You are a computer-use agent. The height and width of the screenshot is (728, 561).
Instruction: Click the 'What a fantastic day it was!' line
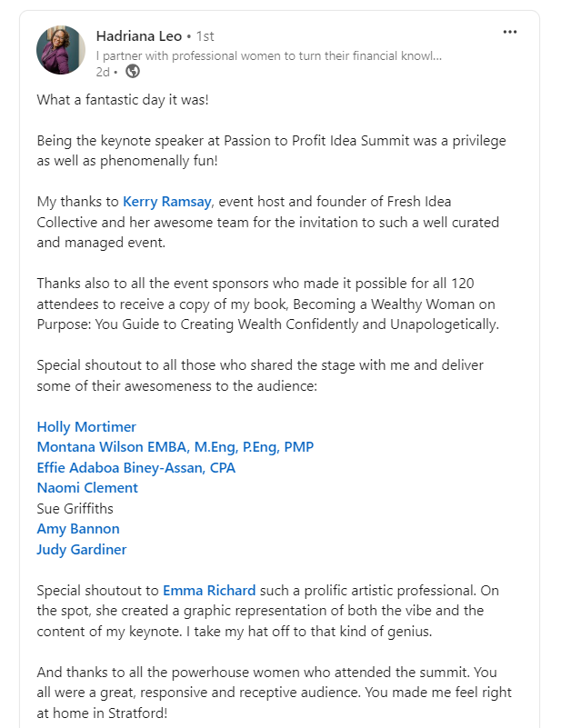(x=123, y=98)
